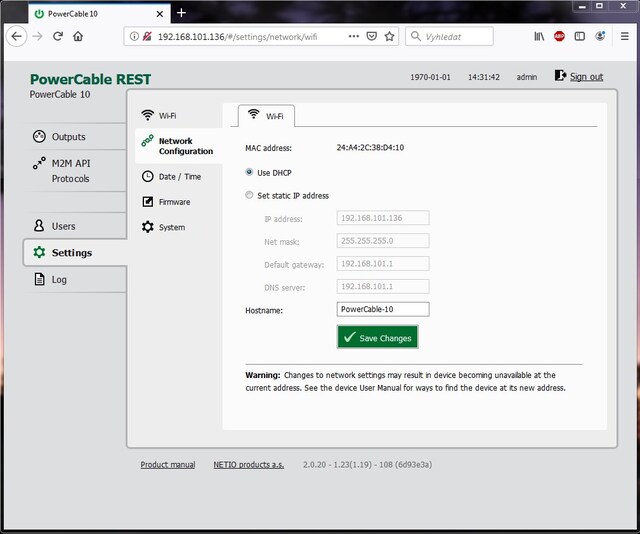Open Firmware settings
640x534 pixels.
tap(175, 202)
